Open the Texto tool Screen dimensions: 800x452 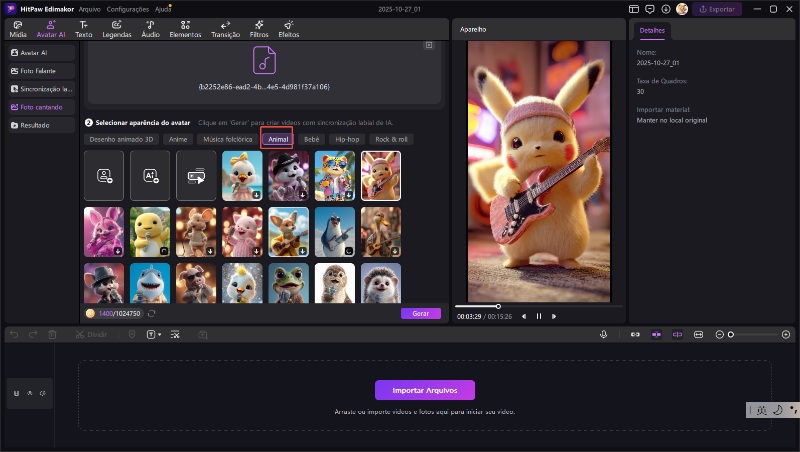pyautogui.click(x=84, y=29)
